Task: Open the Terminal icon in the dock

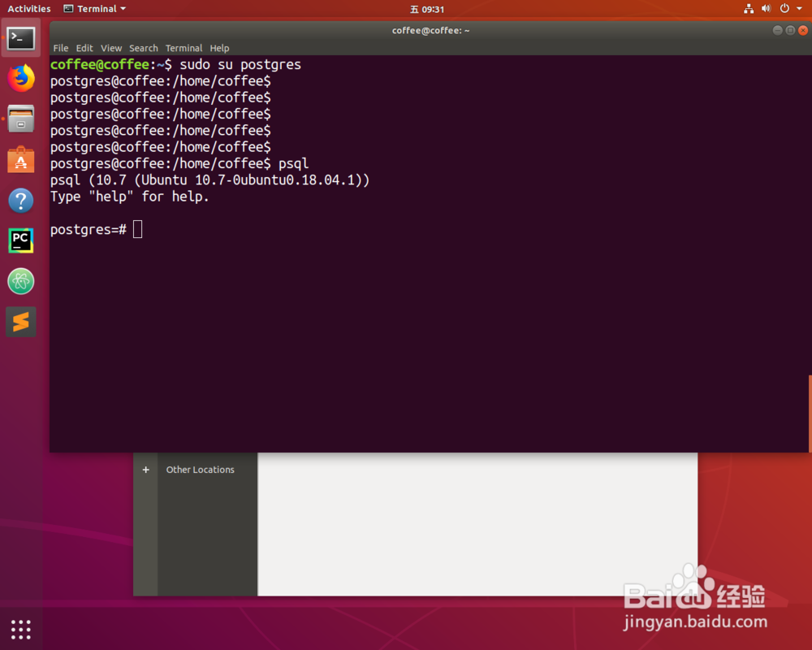Action: 21,38
